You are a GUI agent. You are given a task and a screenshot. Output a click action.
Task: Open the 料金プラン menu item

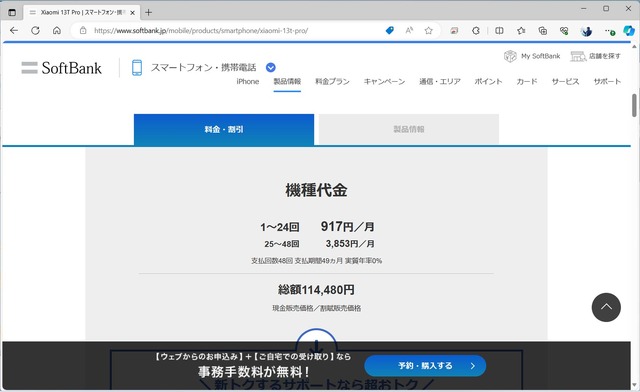click(x=332, y=82)
